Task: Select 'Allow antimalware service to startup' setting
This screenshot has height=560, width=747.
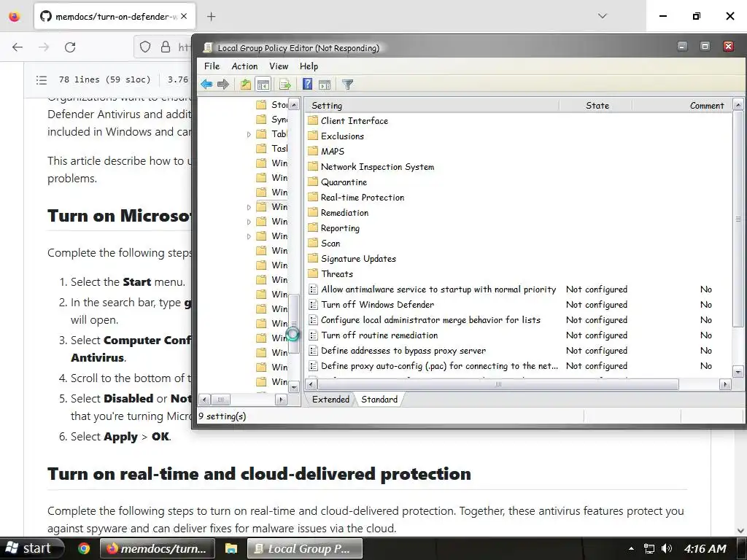Action: tap(433, 289)
